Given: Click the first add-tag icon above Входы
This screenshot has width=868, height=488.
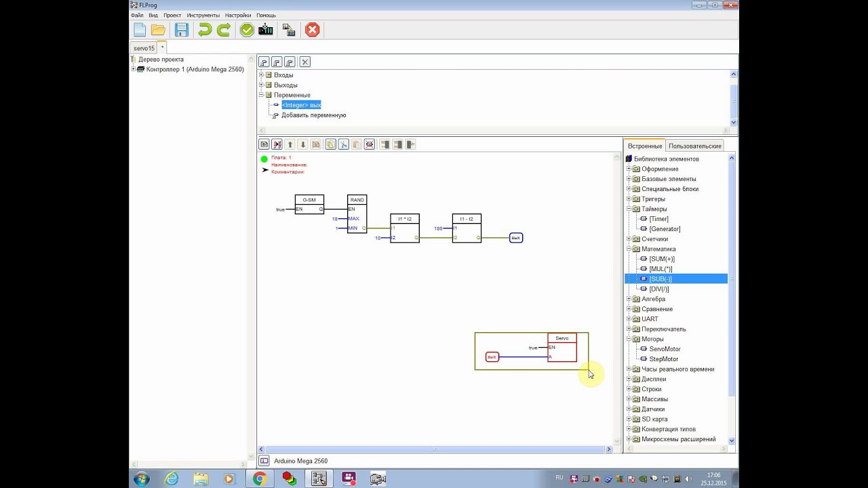Looking at the screenshot, I should tap(264, 62).
